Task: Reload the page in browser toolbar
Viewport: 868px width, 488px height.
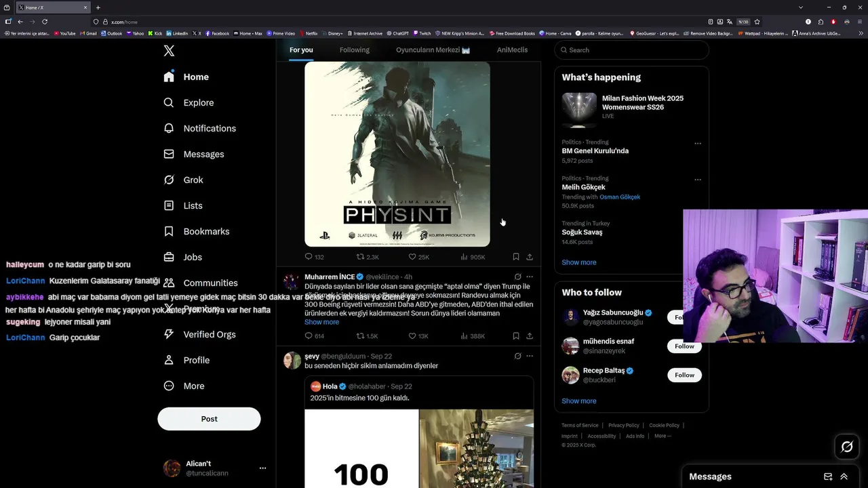Action: coord(45,22)
